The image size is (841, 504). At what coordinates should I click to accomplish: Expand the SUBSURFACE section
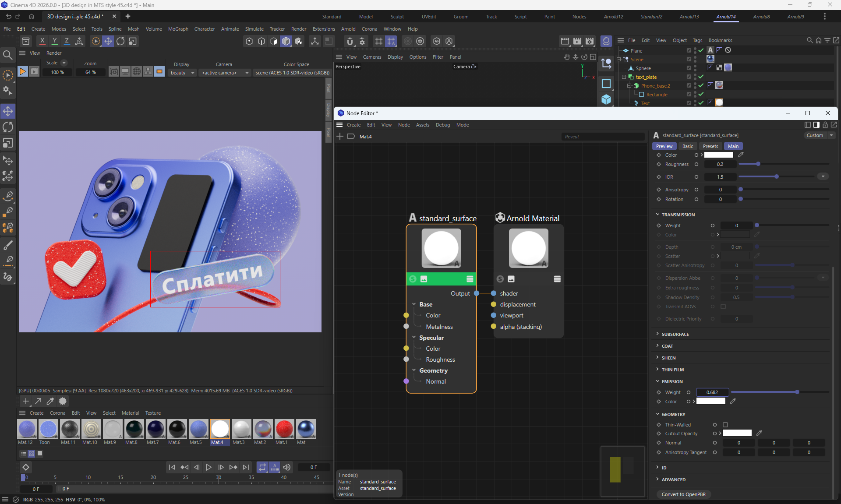click(x=675, y=334)
